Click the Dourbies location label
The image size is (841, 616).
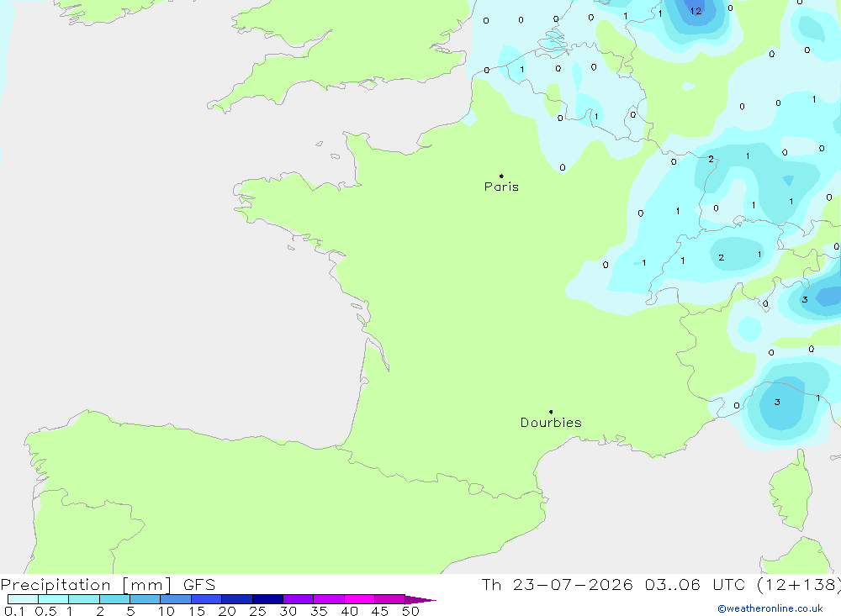(x=551, y=423)
